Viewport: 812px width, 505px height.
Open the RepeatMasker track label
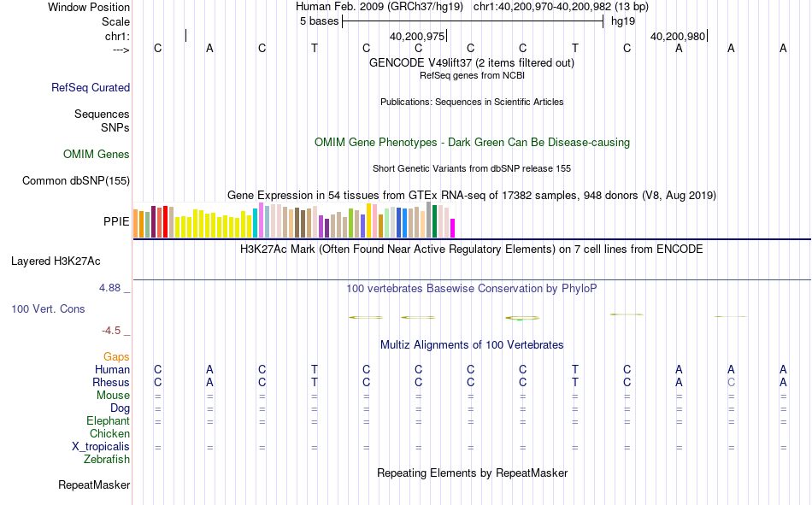94,484
